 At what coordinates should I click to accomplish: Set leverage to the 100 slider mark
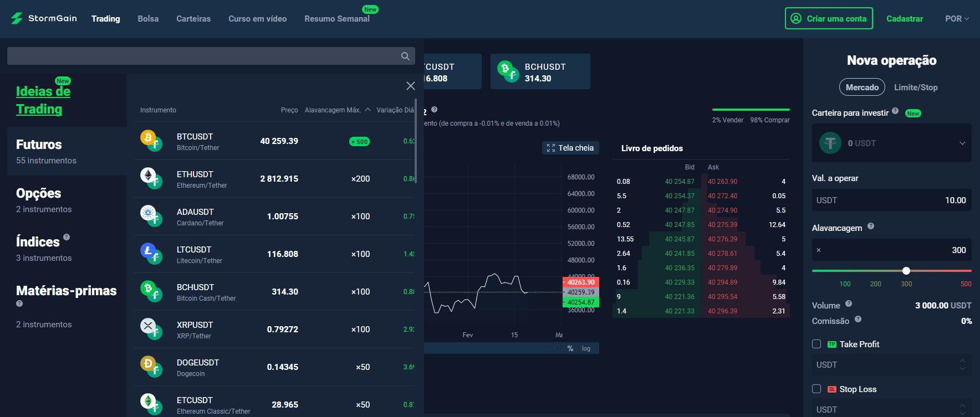(x=845, y=284)
